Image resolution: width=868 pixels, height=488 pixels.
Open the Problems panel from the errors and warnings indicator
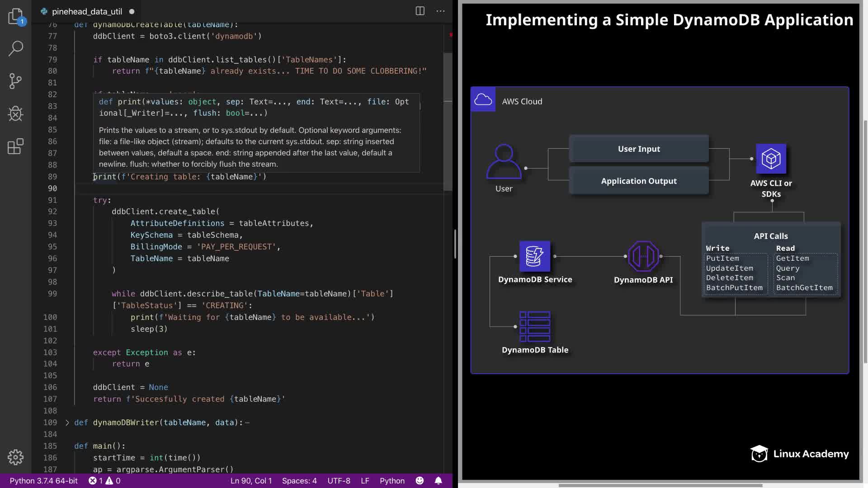coord(104,481)
